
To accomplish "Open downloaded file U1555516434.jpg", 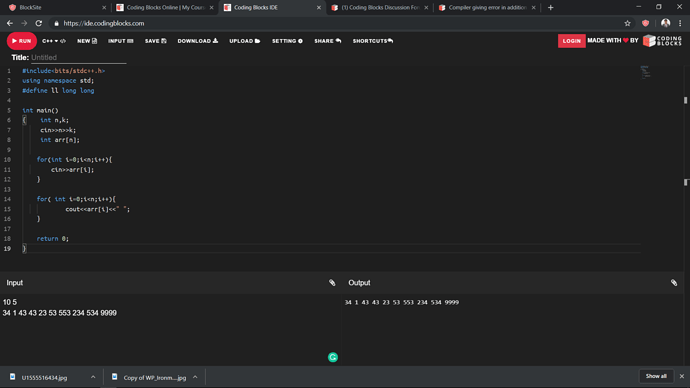I will tap(44, 377).
